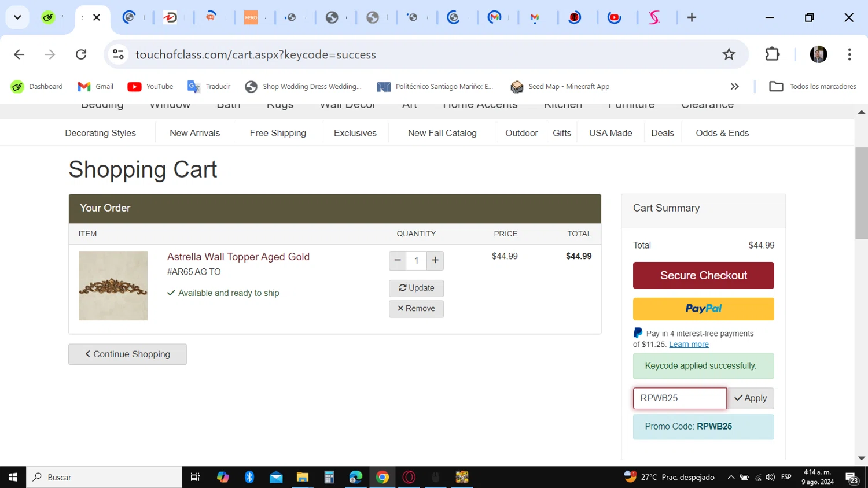Open Gifts menu item

point(562,133)
